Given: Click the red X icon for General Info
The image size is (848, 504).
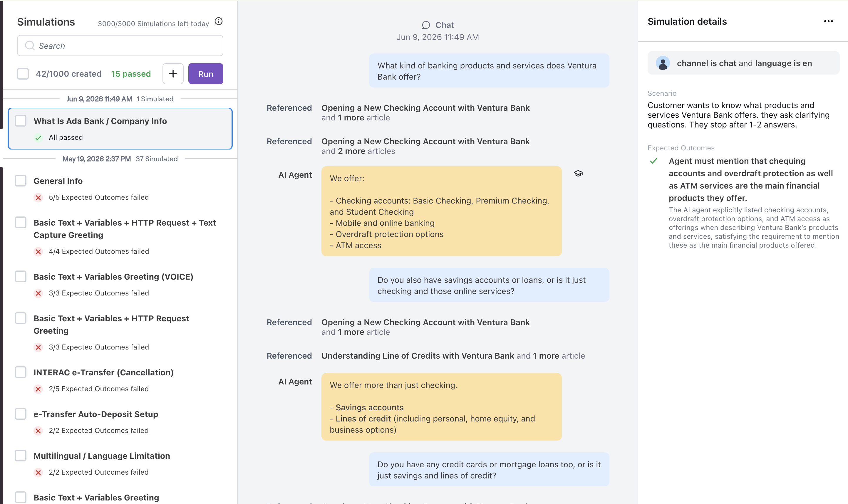Looking at the screenshot, I should 38,197.
